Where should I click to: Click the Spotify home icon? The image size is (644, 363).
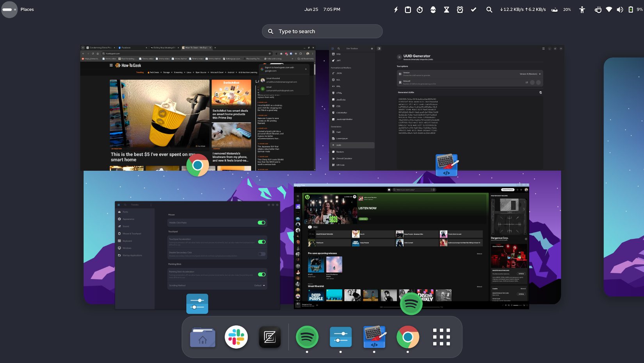pyautogui.click(x=389, y=190)
